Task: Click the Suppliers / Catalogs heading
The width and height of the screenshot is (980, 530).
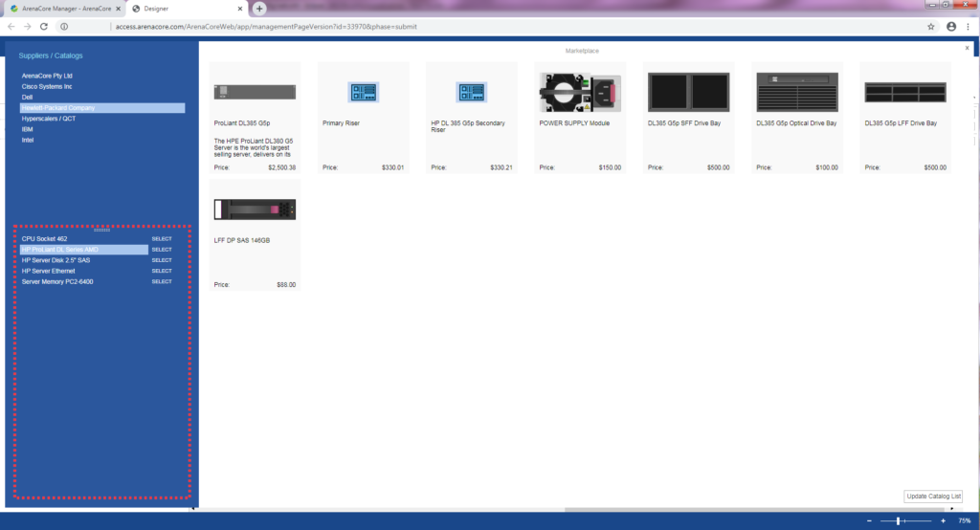Action: [x=51, y=55]
